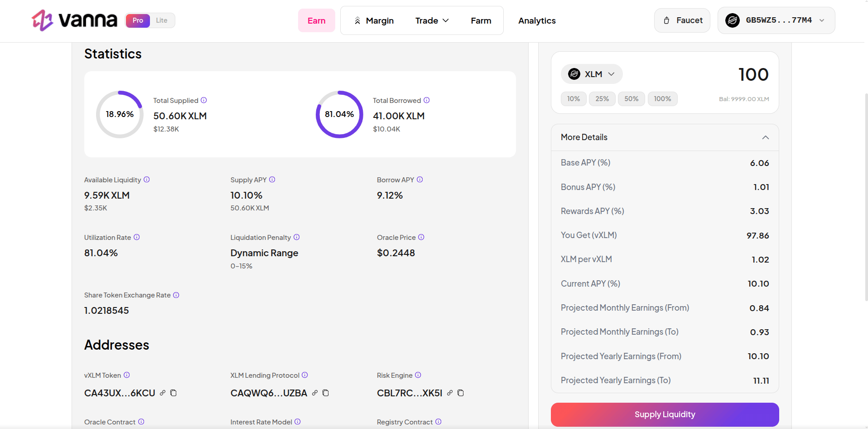Viewport: 868px width, 429px height.
Task: Click the Margin double-chevron icon
Action: click(x=357, y=21)
